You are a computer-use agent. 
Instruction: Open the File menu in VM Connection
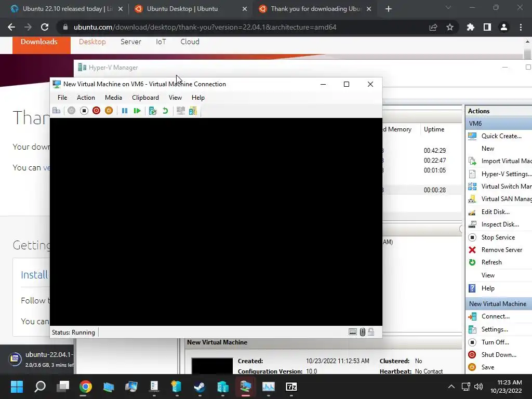point(62,97)
